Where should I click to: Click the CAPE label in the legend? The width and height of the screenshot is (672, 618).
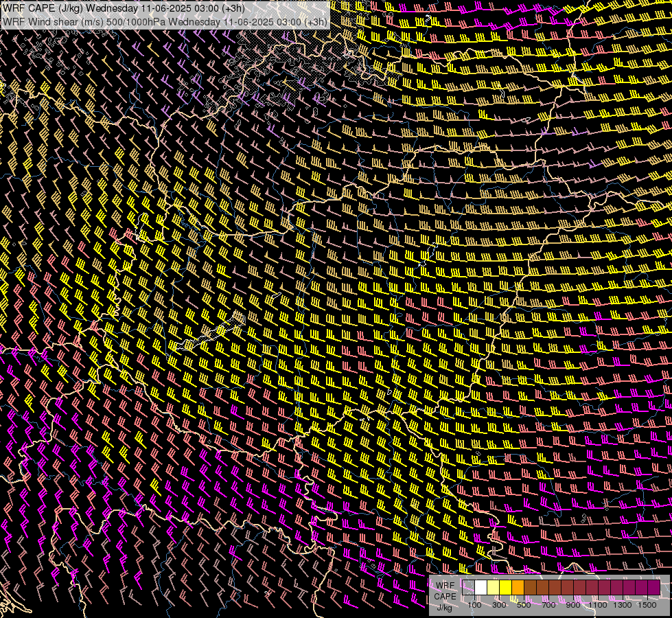(445, 597)
